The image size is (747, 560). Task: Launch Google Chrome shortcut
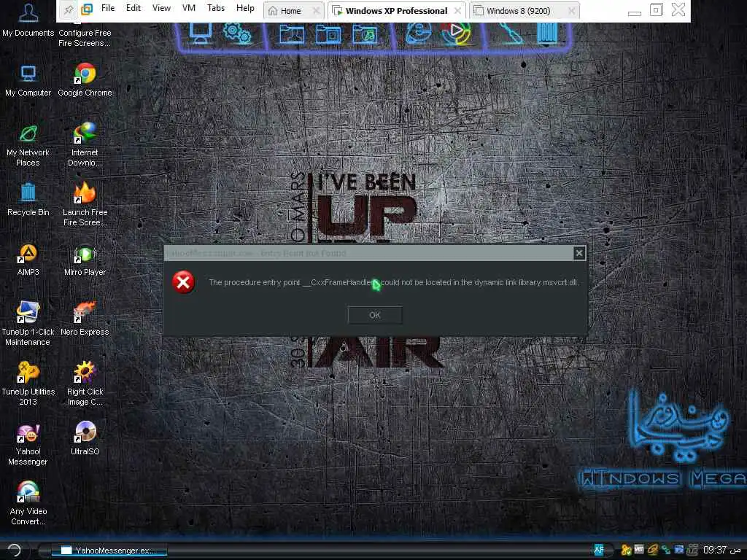[x=85, y=79]
